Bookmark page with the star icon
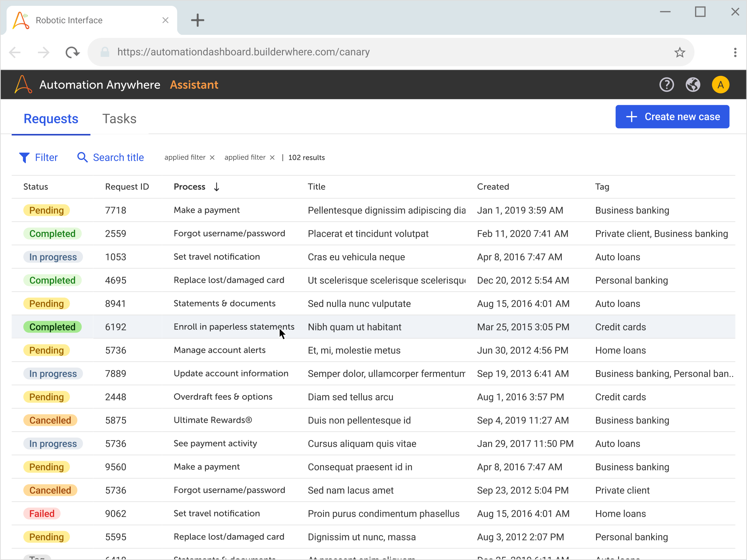Image resolution: width=747 pixels, height=560 pixels. click(679, 52)
